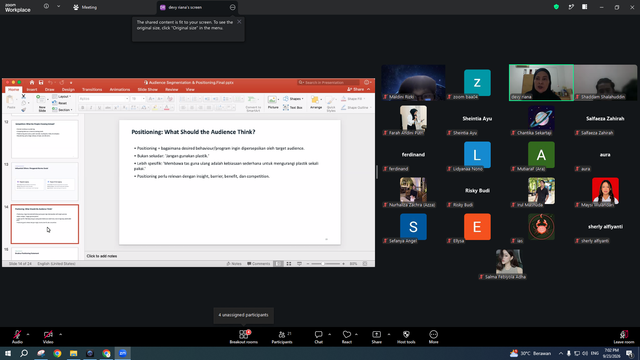Select Sheintia Ayu participant tile
This screenshot has width=640, height=360.
coord(477,118)
